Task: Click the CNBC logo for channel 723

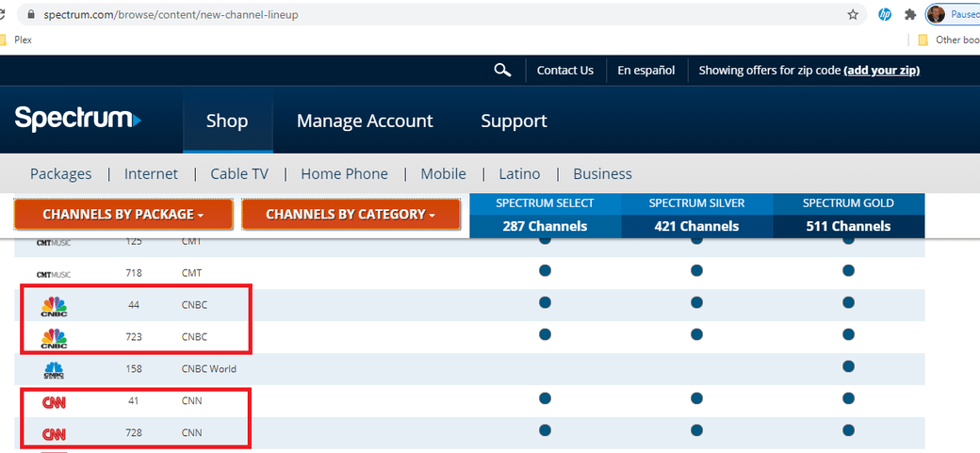Action: click(54, 338)
